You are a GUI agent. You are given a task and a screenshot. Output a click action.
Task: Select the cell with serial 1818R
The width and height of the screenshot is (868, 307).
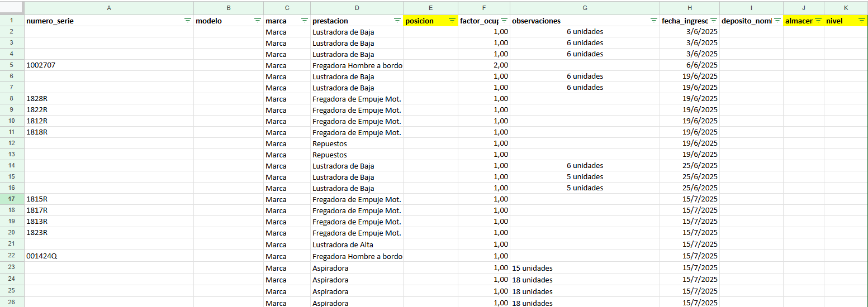109,132
